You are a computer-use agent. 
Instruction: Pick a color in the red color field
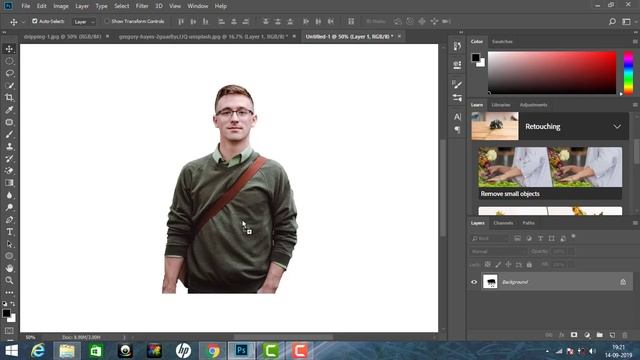552,73
